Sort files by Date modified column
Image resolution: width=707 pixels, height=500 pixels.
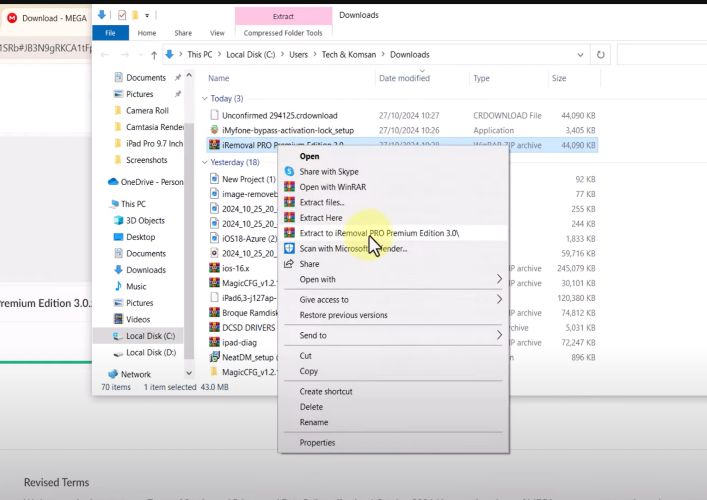(x=405, y=78)
